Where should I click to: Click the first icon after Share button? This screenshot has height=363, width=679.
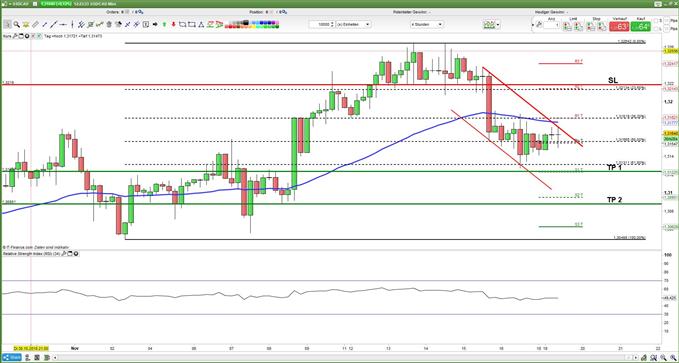click(x=28, y=358)
